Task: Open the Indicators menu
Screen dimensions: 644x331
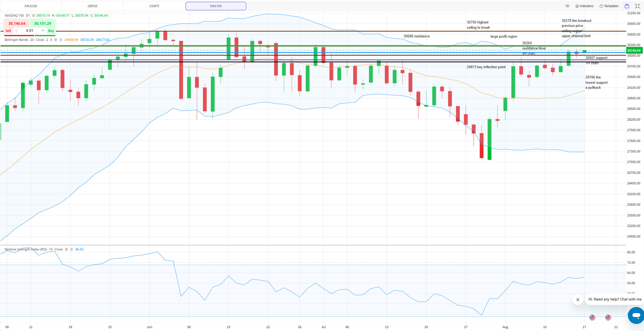Action: click(x=584, y=6)
